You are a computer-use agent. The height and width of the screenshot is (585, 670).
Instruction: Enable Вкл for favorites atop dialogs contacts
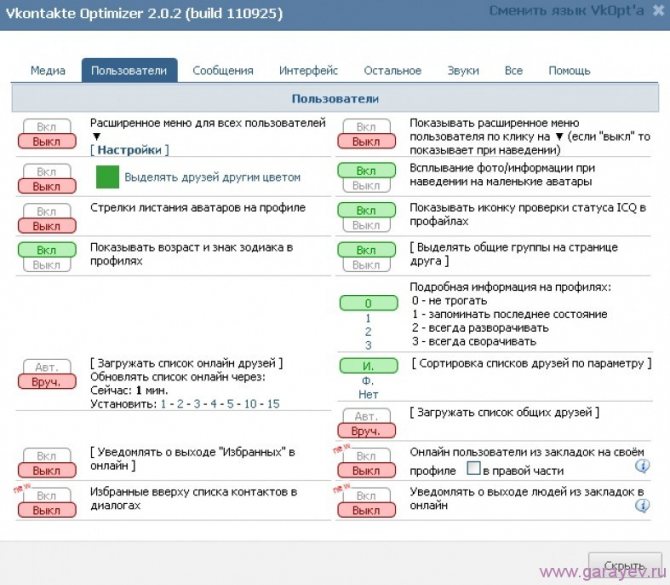coord(47,495)
